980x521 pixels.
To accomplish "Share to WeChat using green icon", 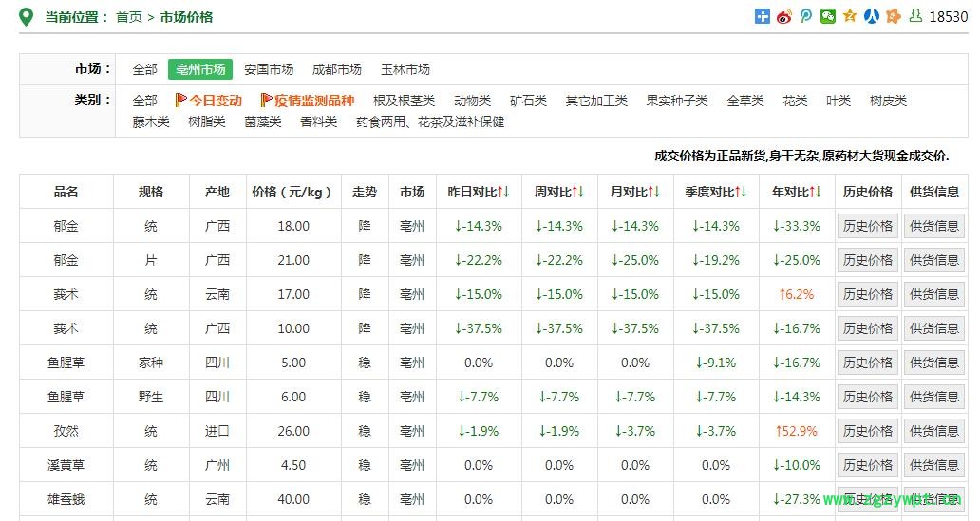I will pos(827,16).
